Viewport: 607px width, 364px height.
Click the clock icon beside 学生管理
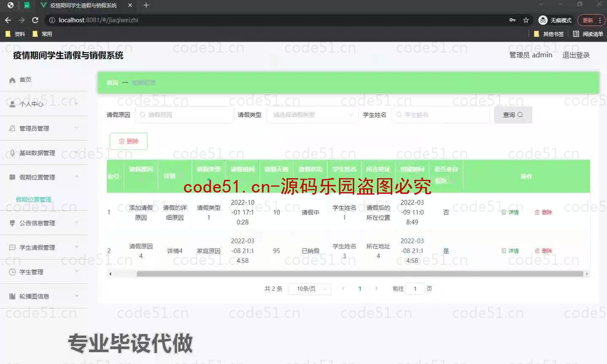coord(12,272)
